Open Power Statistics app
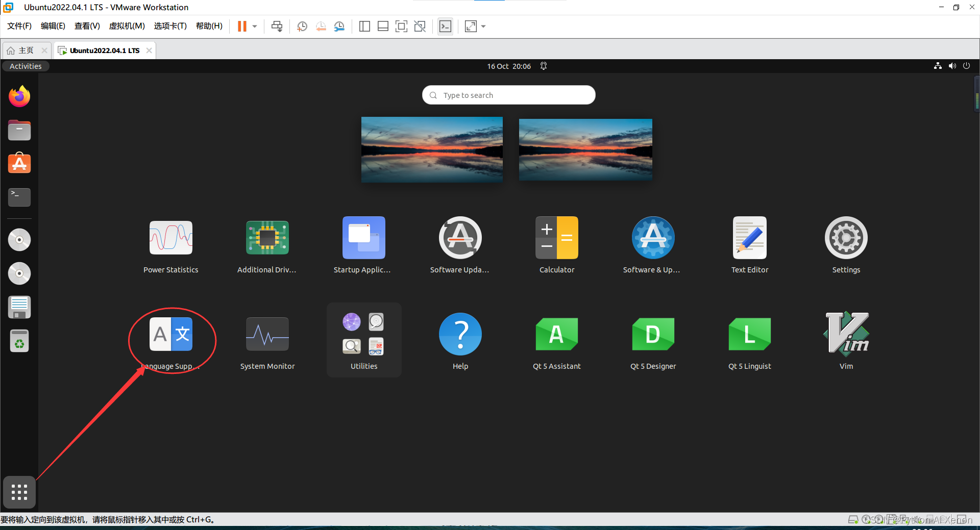The width and height of the screenshot is (980, 530). click(x=170, y=246)
